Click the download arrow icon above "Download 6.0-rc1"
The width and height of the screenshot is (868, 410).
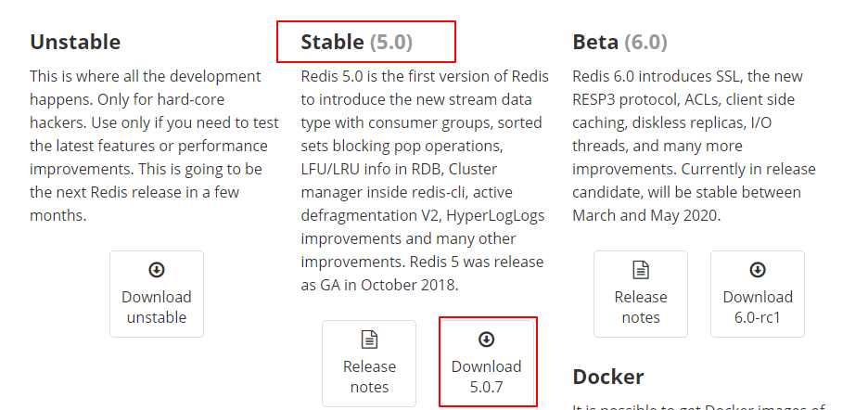[758, 270]
